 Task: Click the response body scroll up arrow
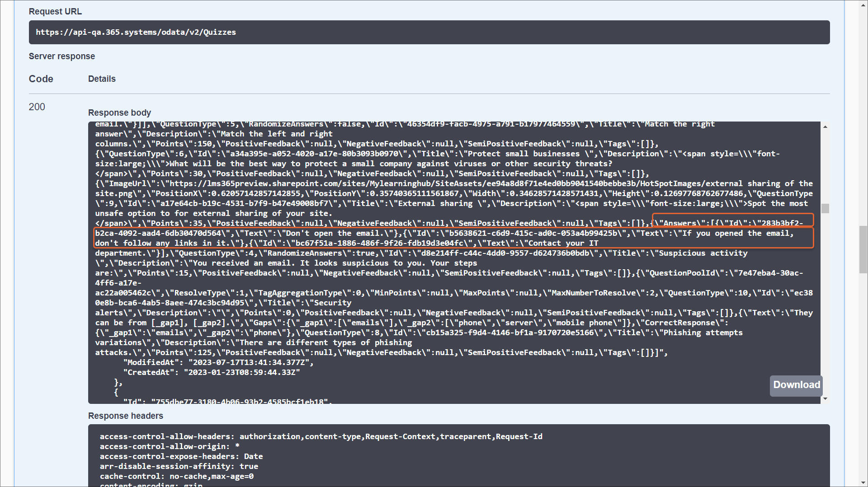(x=825, y=127)
